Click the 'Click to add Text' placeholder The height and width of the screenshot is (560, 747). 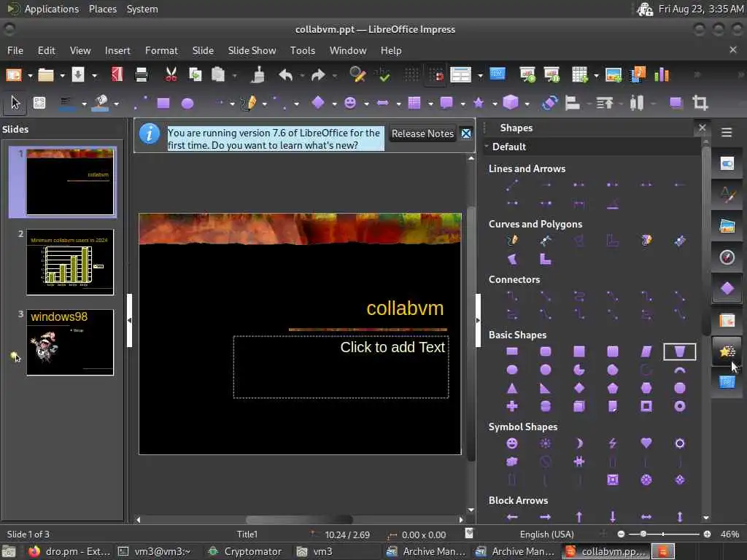pos(341,367)
